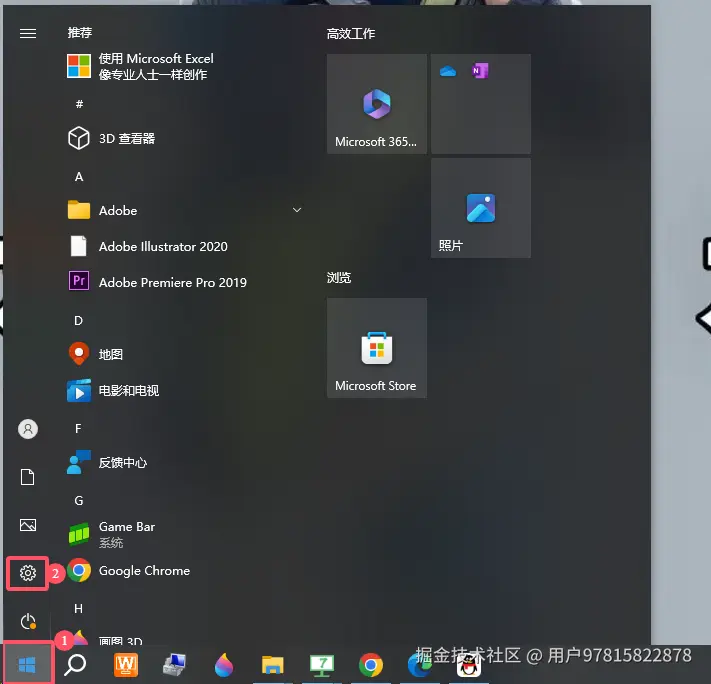Viewport: 711px width, 684px height.
Task: Open QQ penguin icon on taskbar
Action: (468, 666)
